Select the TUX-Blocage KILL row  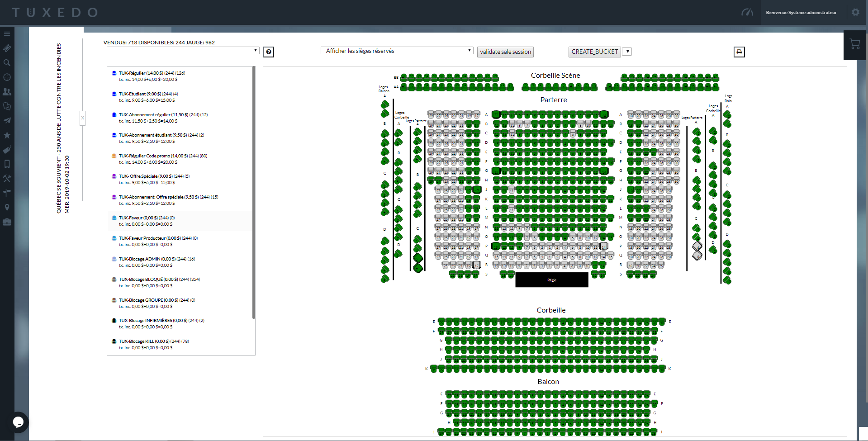(180, 345)
